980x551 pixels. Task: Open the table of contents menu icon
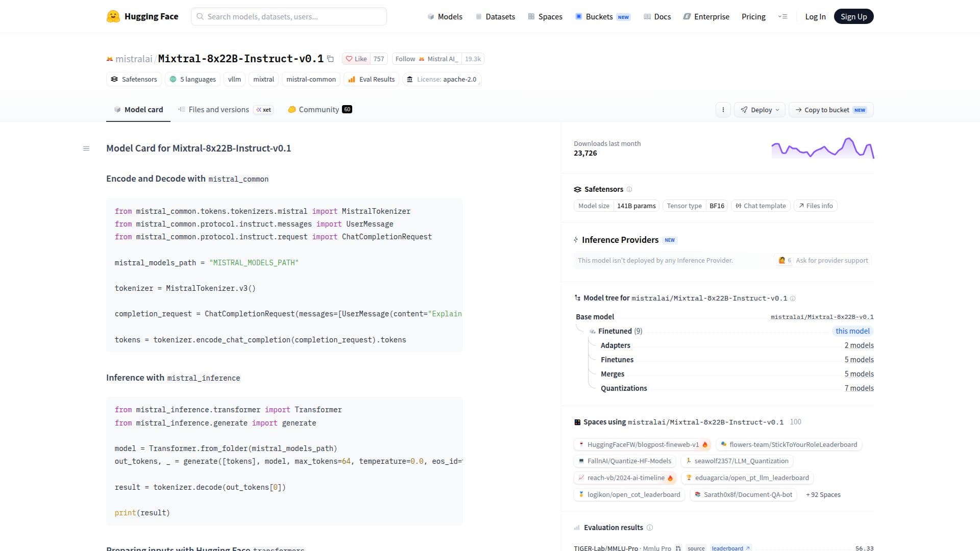(x=86, y=148)
